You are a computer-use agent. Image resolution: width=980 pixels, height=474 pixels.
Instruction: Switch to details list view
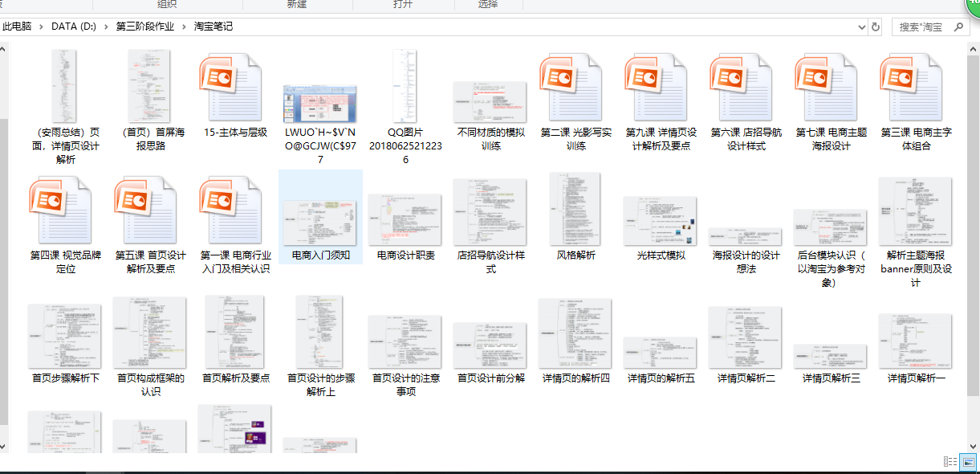(x=950, y=462)
